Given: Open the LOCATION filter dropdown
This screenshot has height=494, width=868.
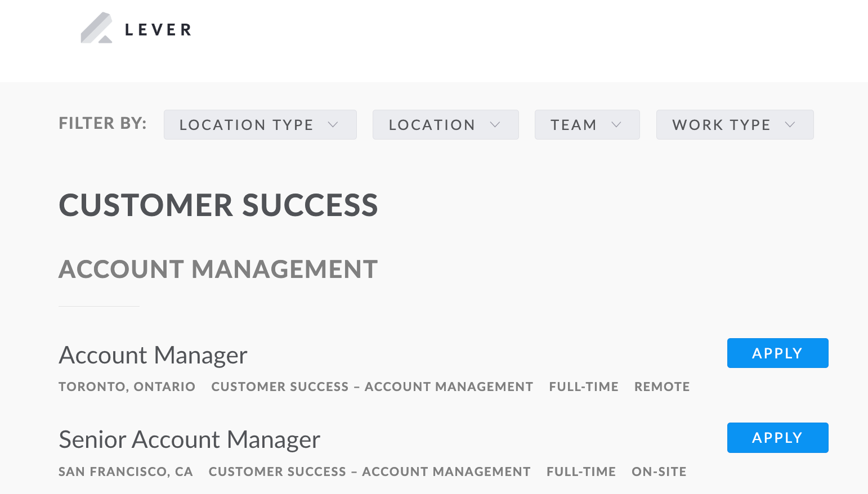Looking at the screenshot, I should coord(445,124).
